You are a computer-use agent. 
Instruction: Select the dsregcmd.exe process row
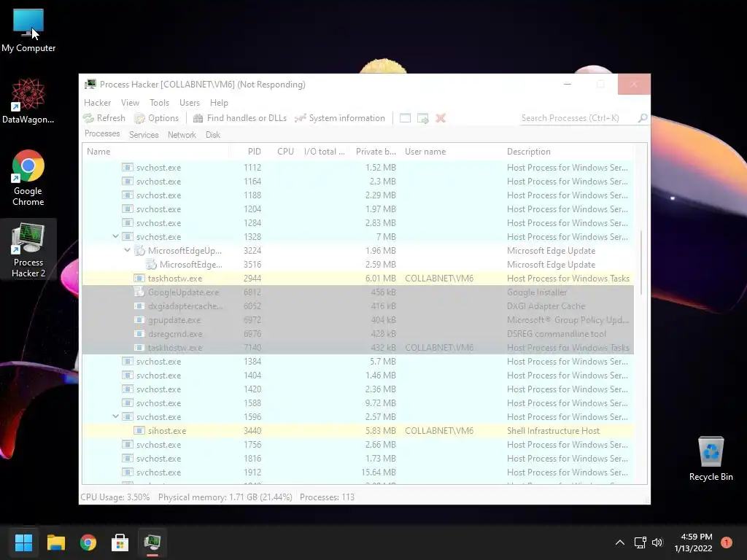pyautogui.click(x=357, y=334)
